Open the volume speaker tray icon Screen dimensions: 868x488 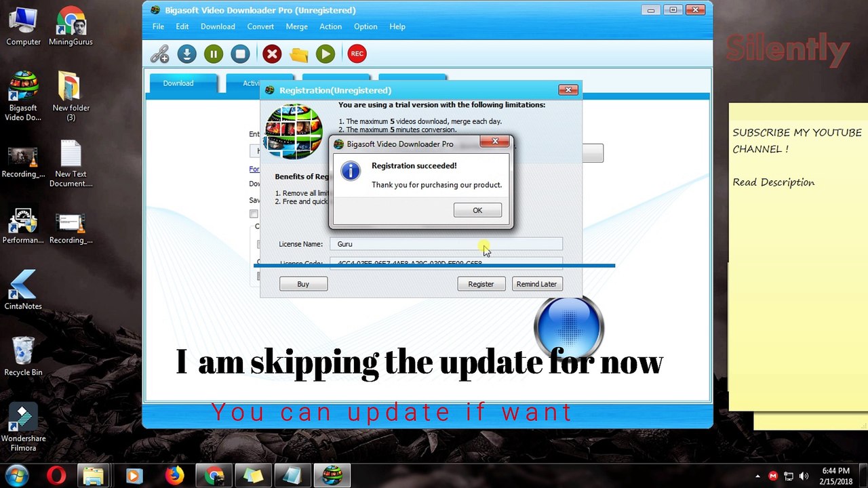coord(804,476)
